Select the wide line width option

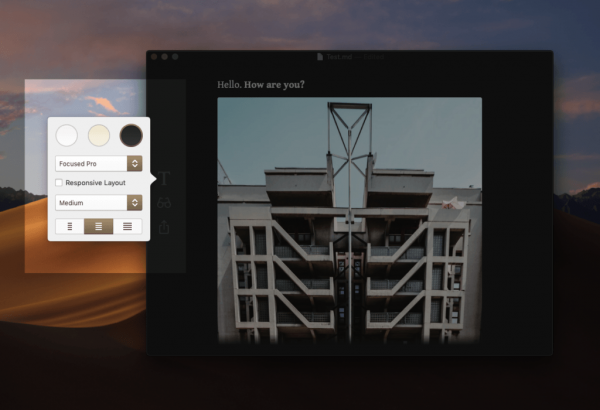pos(127,226)
